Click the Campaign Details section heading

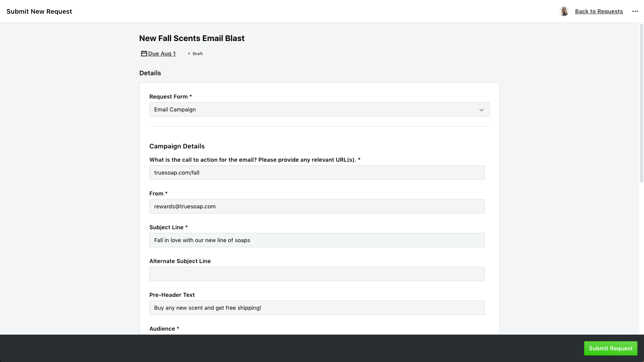177,146
